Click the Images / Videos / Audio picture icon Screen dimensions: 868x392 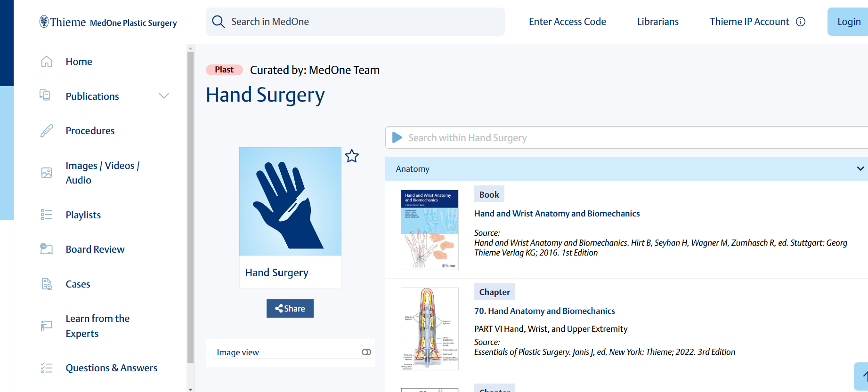coord(47,173)
